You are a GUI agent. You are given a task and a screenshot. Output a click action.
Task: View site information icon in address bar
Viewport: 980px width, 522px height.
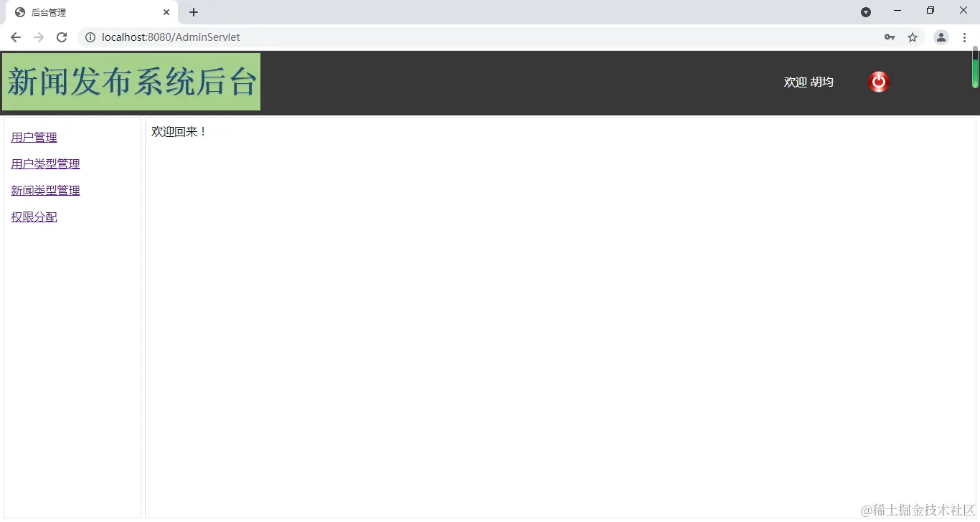[90, 37]
